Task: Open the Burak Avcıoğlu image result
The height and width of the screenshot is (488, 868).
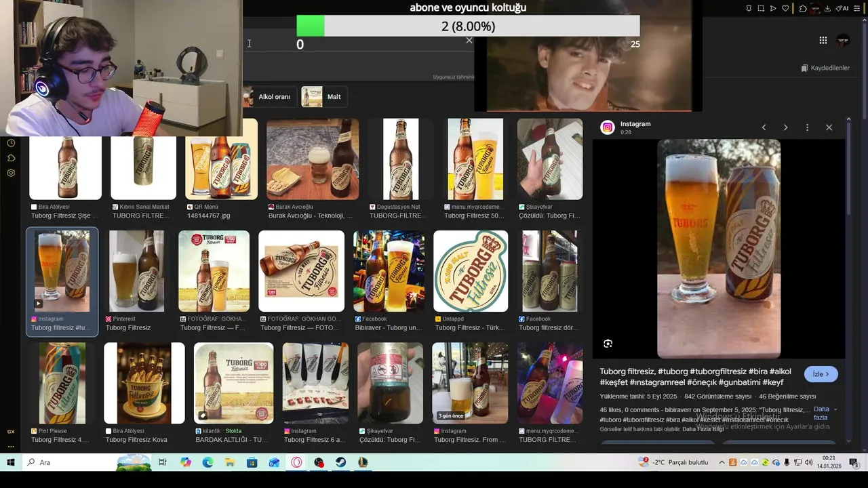Action: [x=313, y=159]
